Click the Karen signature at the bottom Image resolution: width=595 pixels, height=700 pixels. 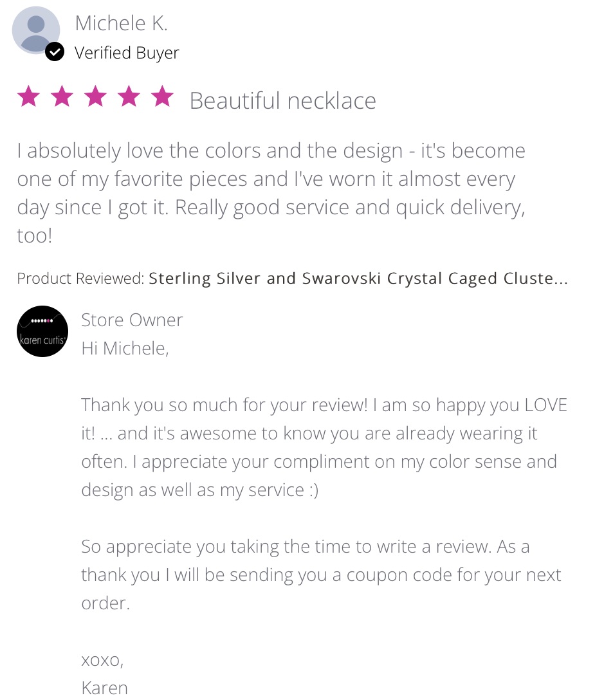pos(104,688)
